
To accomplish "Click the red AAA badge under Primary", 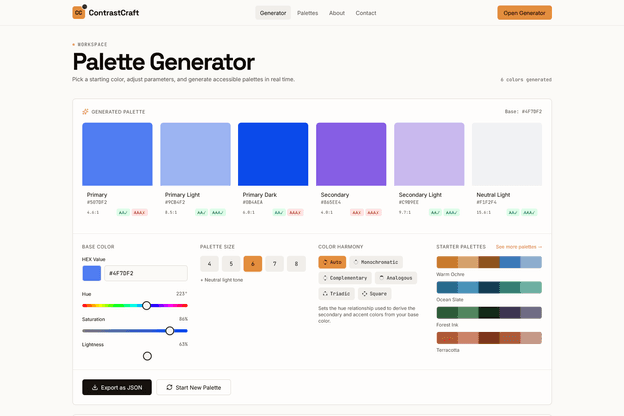I will pos(140,213).
